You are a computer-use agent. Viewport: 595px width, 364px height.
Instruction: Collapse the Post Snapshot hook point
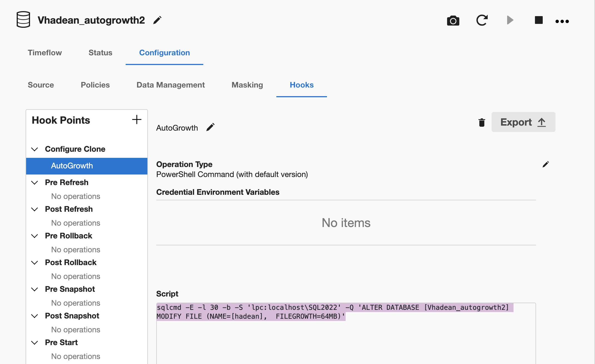(34, 316)
